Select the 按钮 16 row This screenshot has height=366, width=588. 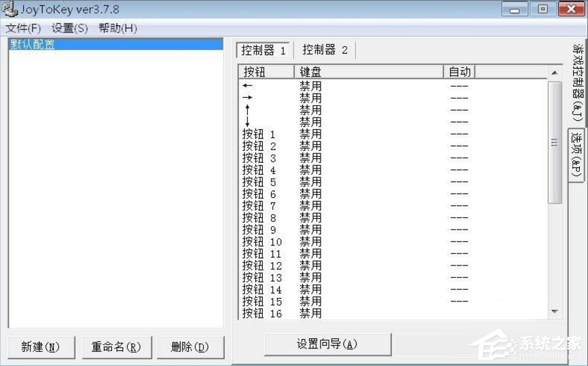pyautogui.click(x=393, y=314)
